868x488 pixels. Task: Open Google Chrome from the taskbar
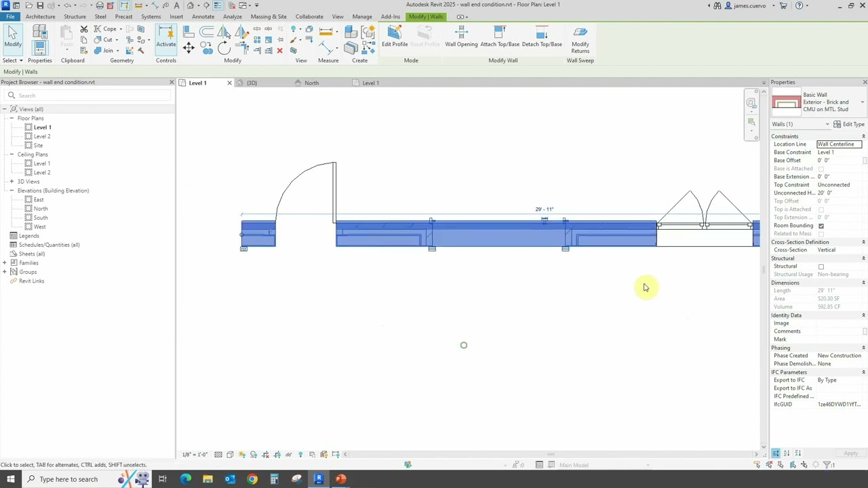point(252,479)
